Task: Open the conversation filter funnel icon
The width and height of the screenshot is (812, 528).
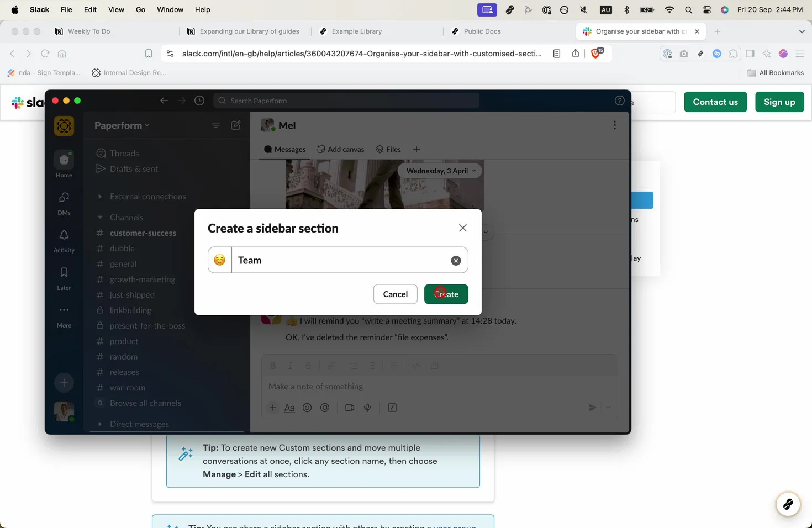Action: (216, 125)
